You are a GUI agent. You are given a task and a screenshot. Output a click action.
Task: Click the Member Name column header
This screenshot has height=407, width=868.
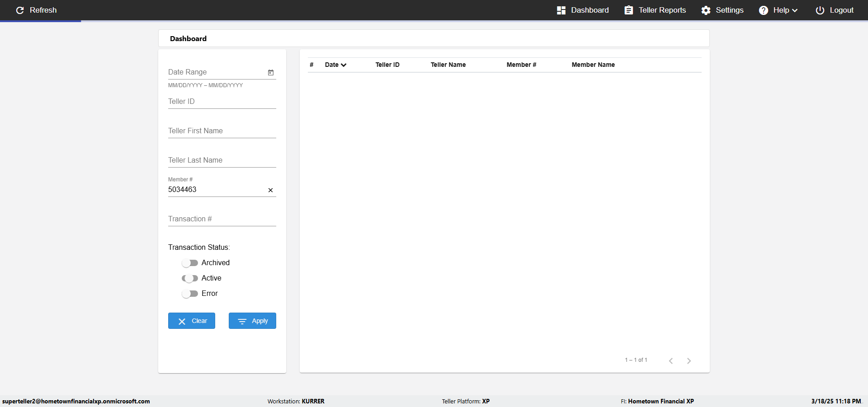[x=593, y=65]
